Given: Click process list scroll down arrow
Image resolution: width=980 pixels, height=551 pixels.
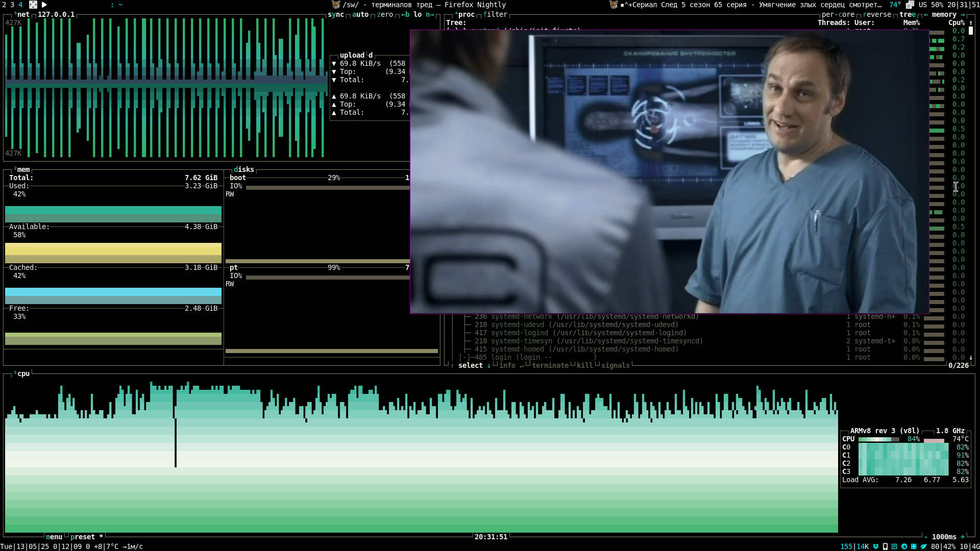Looking at the screenshot, I should click(x=971, y=358).
